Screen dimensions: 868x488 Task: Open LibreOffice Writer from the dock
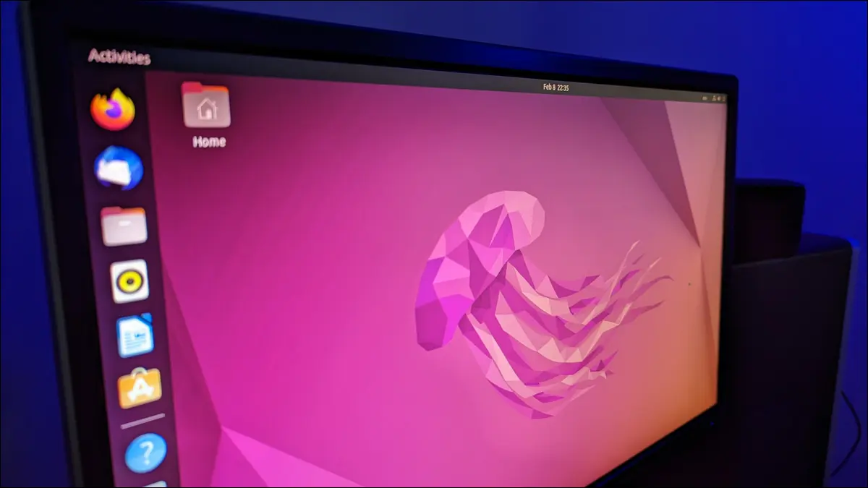pos(135,335)
